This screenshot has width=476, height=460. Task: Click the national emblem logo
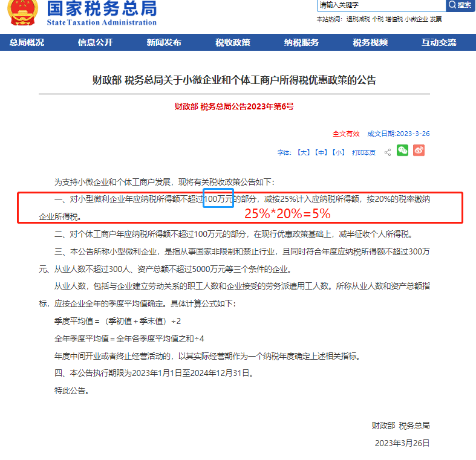(x=22, y=12)
